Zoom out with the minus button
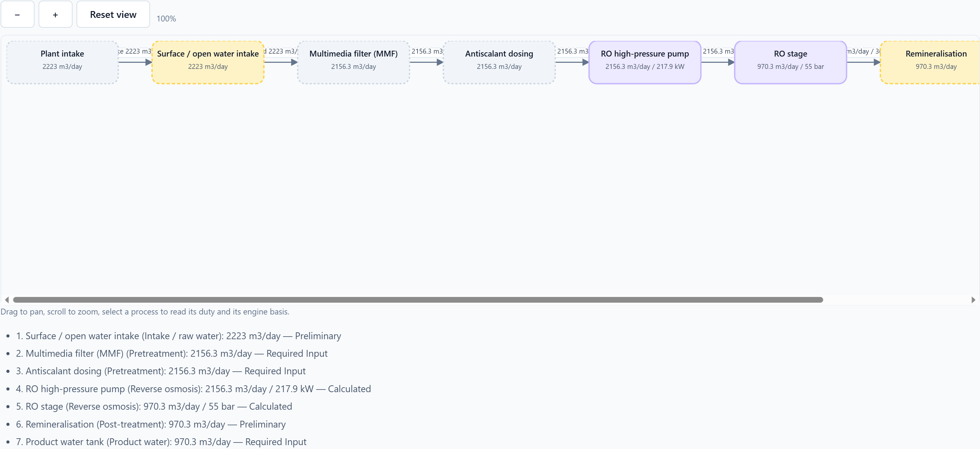980x449 pixels. [17, 14]
